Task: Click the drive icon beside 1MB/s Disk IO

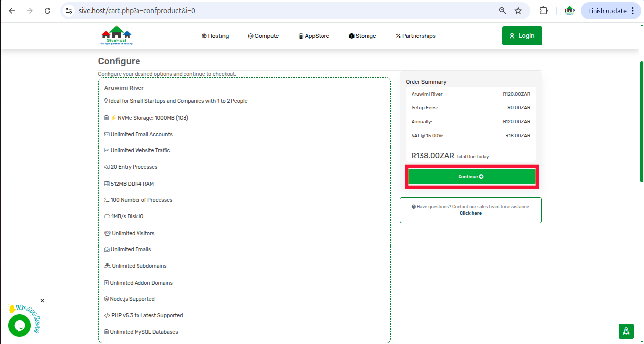Action: (x=107, y=216)
